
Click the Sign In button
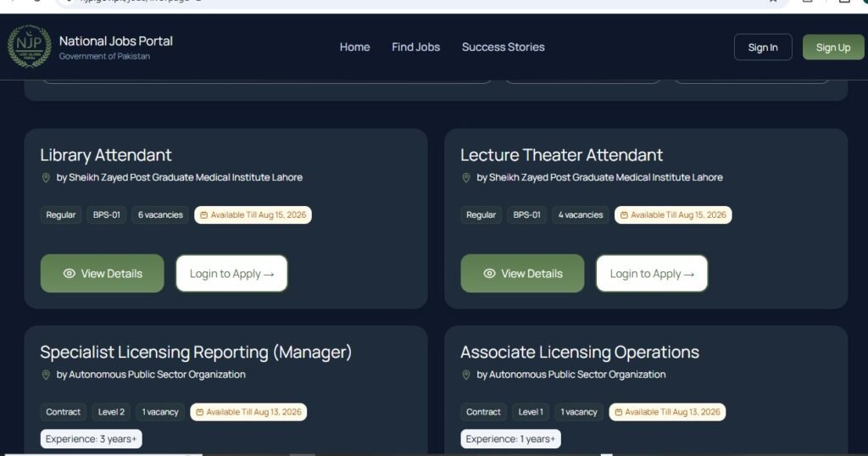click(x=763, y=47)
